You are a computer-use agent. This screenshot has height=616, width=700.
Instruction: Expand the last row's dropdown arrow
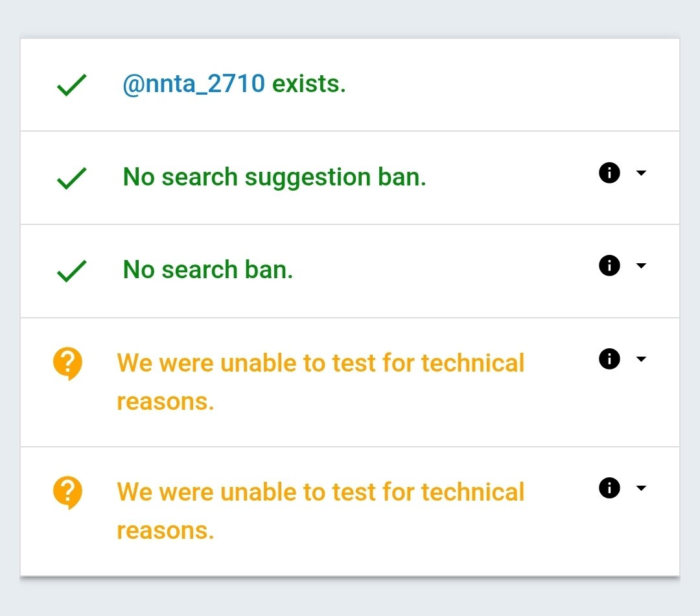tap(641, 488)
